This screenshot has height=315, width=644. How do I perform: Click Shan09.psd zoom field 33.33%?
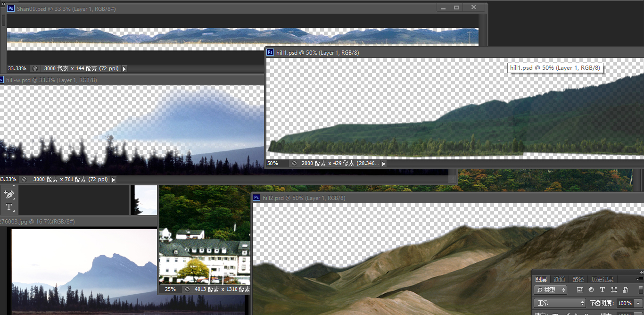click(x=17, y=69)
